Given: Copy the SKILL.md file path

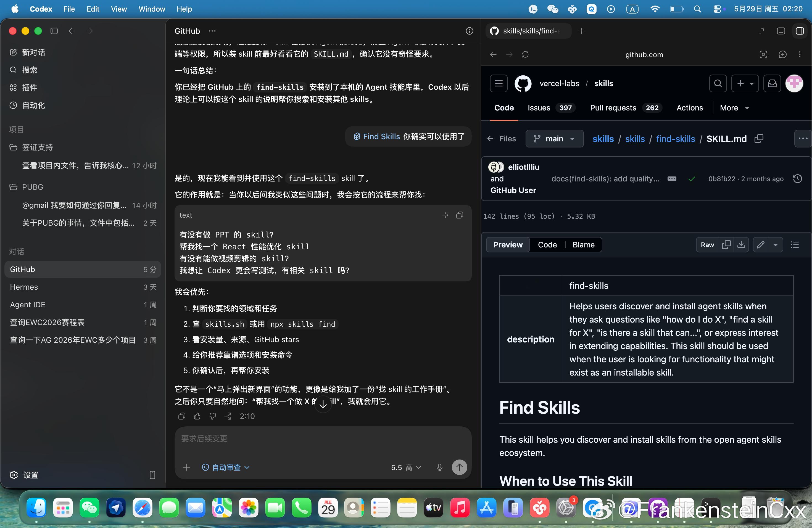Looking at the screenshot, I should click(x=759, y=139).
